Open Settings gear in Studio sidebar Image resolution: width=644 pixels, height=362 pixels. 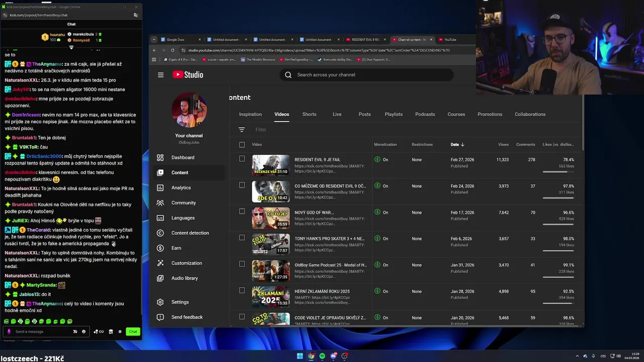[x=160, y=302]
